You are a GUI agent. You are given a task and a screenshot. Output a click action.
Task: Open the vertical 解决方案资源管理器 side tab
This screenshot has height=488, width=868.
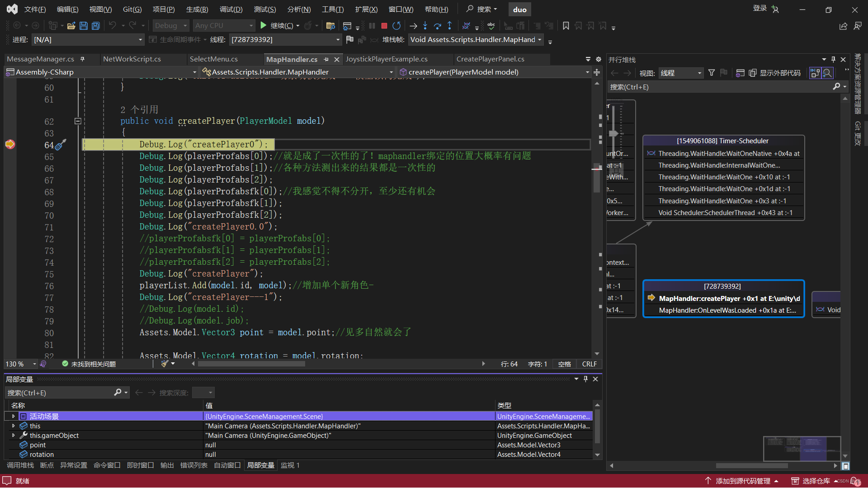pos(857,84)
